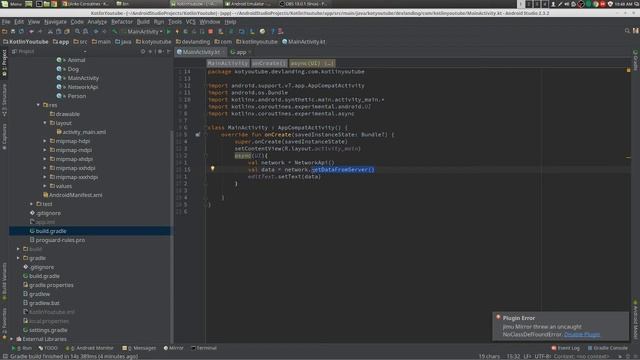
Task: Click the project view settings gear icon
Action: [160, 51]
